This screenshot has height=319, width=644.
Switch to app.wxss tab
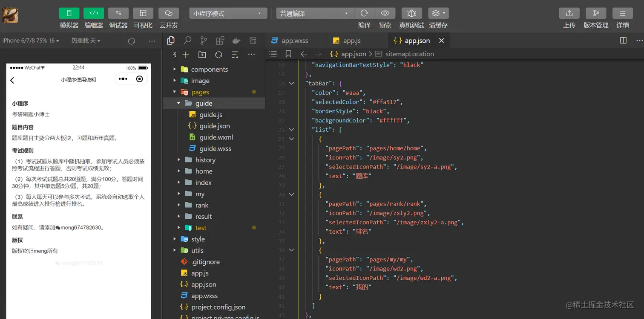296,41
